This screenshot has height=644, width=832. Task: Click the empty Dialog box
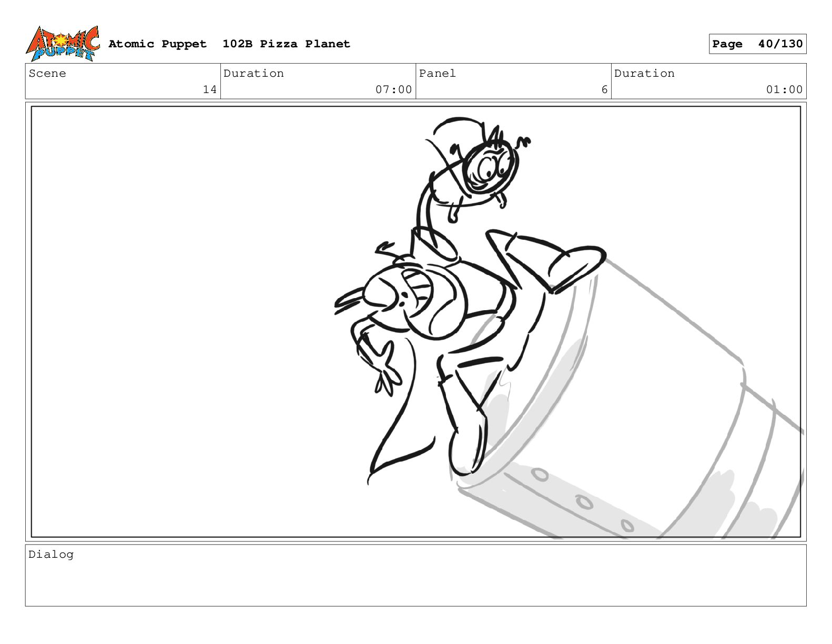416,576
